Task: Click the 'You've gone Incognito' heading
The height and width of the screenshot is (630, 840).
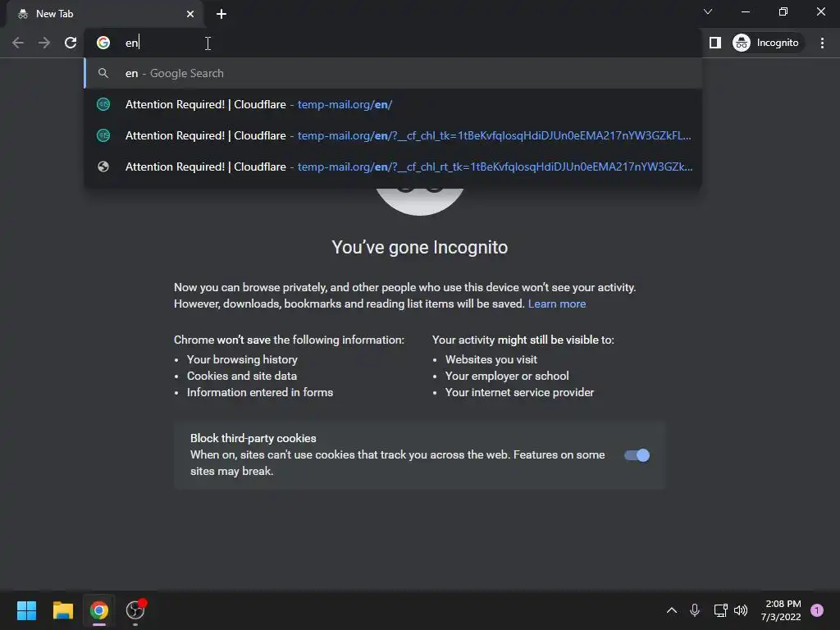Action: (x=419, y=248)
